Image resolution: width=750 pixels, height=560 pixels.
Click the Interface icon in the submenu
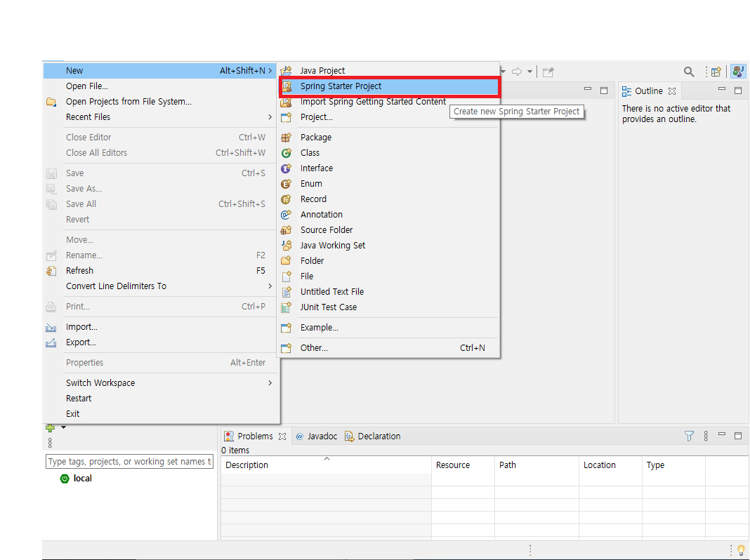[x=286, y=168]
